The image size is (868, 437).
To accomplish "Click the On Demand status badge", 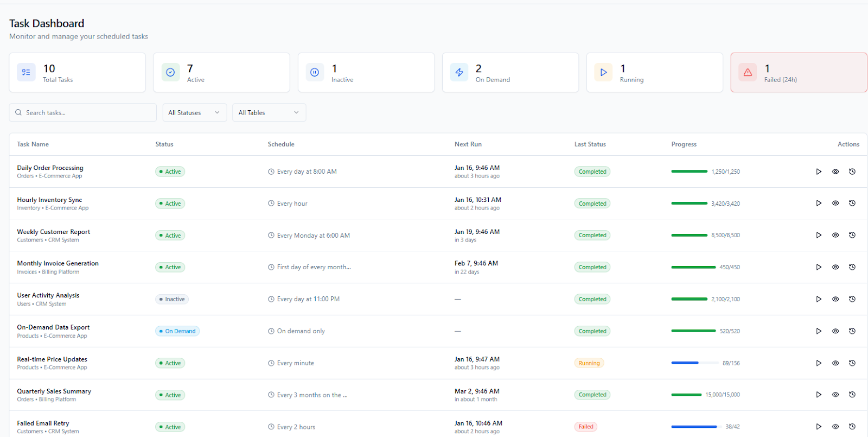I will coord(177,331).
